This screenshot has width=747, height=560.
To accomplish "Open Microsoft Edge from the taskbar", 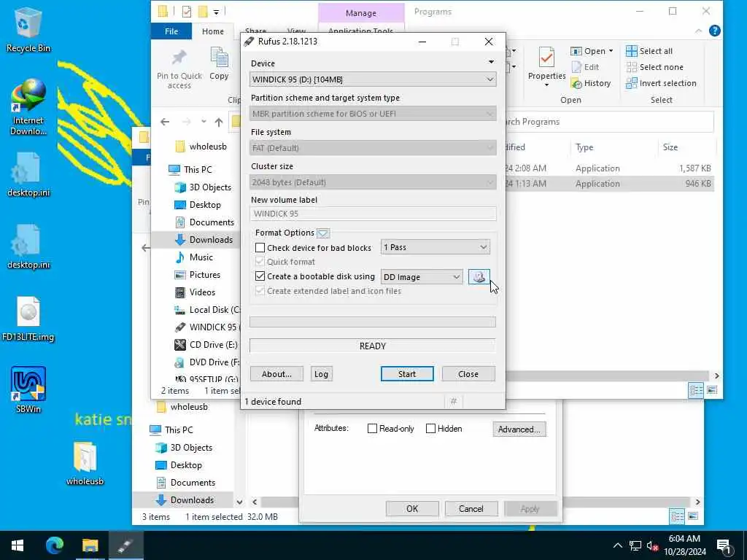I will point(54,545).
